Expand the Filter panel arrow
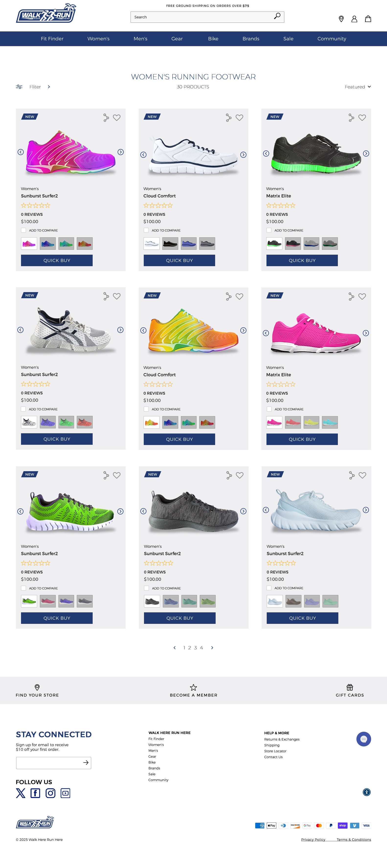Screen dimensions: 387x868 49,87
